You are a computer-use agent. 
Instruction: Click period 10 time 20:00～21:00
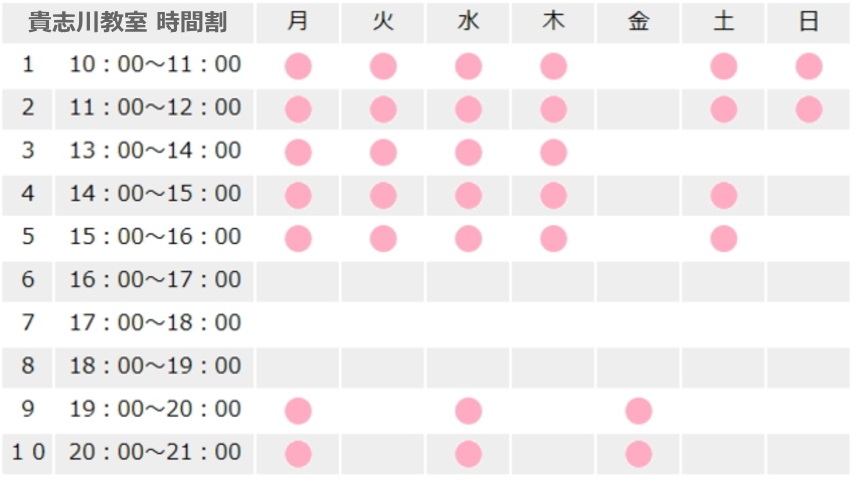[155, 452]
